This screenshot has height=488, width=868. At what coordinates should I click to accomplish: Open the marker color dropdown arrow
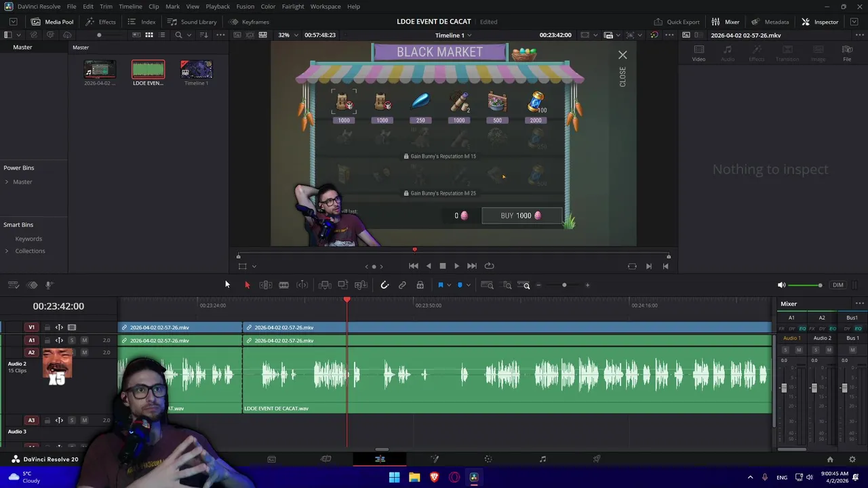(468, 285)
